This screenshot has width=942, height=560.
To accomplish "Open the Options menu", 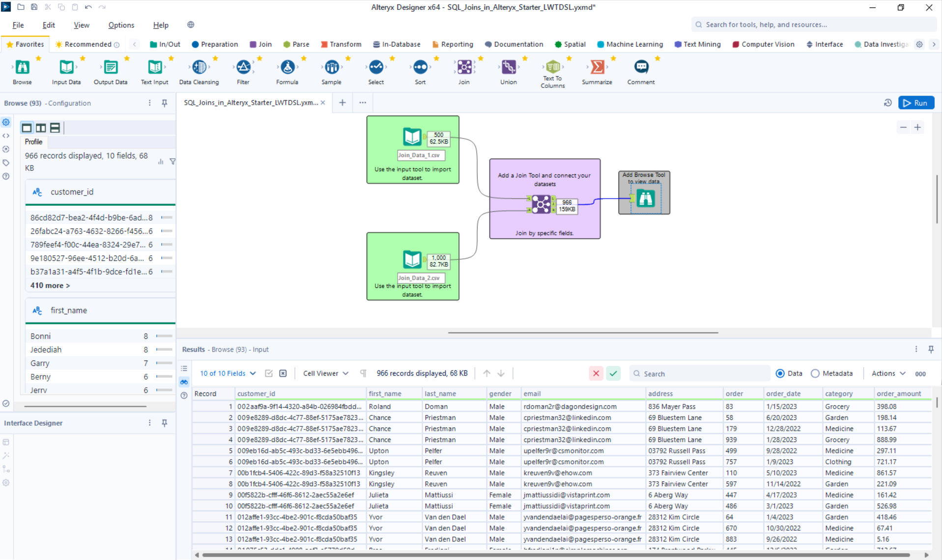I will pyautogui.click(x=121, y=25).
